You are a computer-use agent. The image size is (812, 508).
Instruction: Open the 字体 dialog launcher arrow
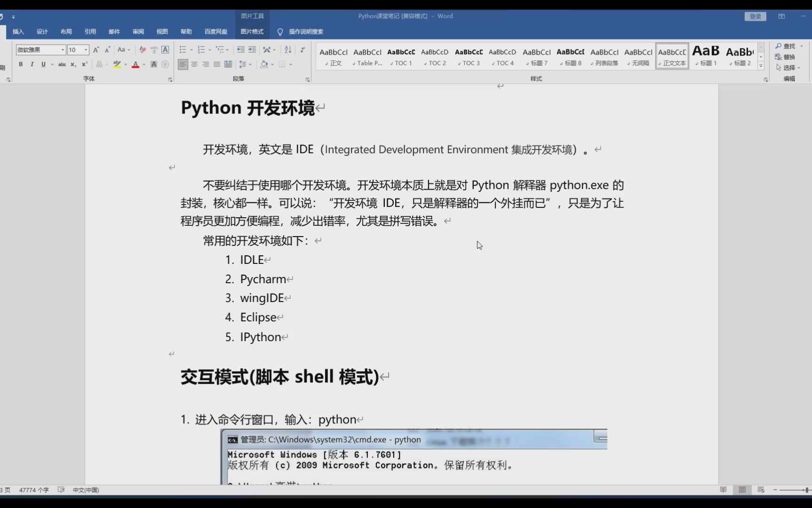point(170,79)
